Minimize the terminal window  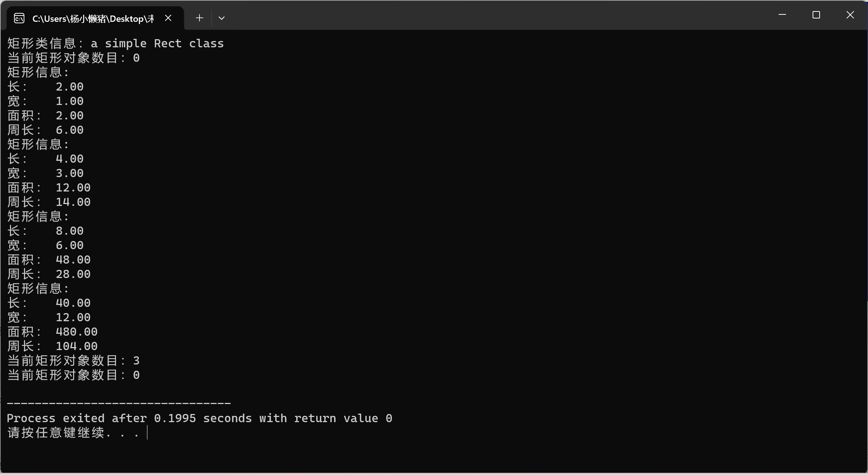[x=782, y=15]
